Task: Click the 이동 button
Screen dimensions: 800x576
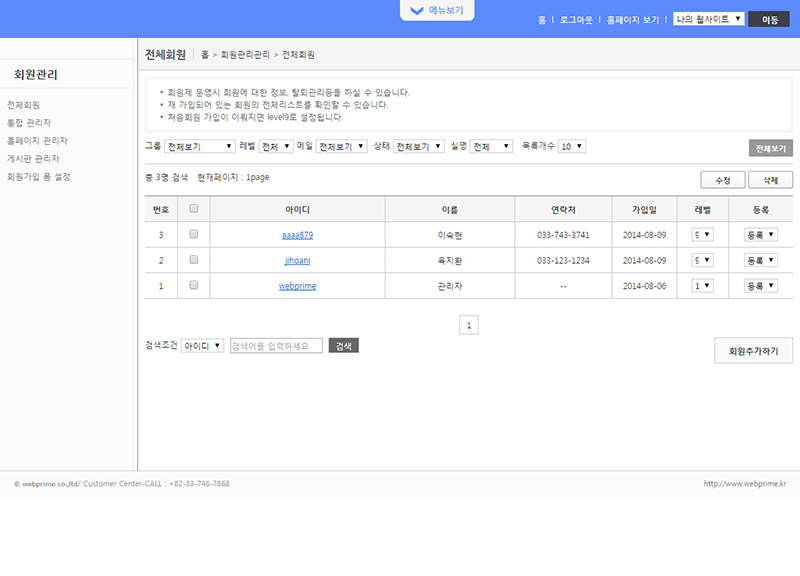Action: pos(769,19)
